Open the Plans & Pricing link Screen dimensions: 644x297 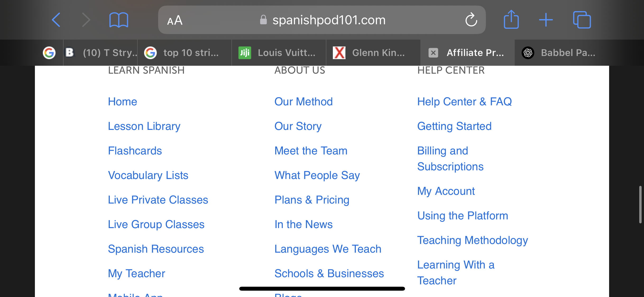coord(312,200)
